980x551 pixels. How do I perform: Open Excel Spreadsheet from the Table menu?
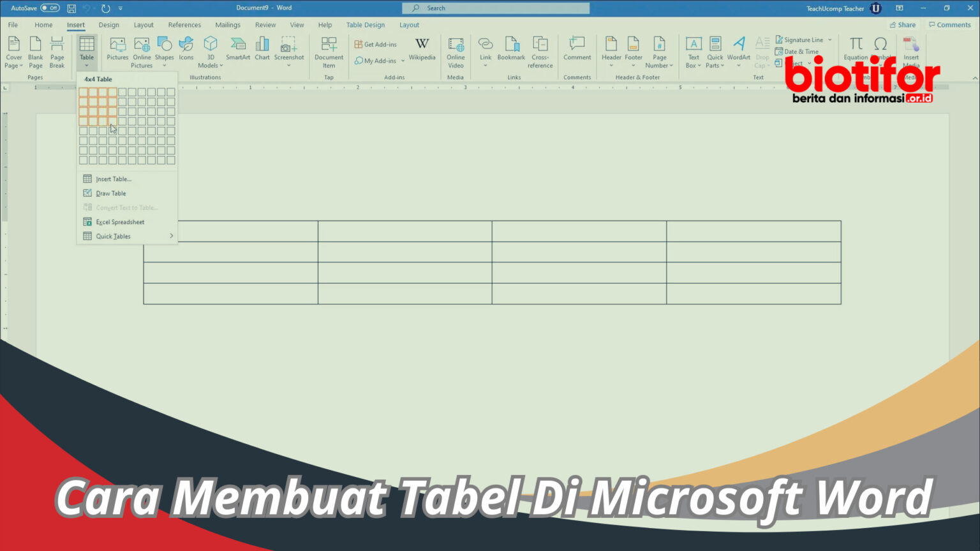pyautogui.click(x=120, y=221)
